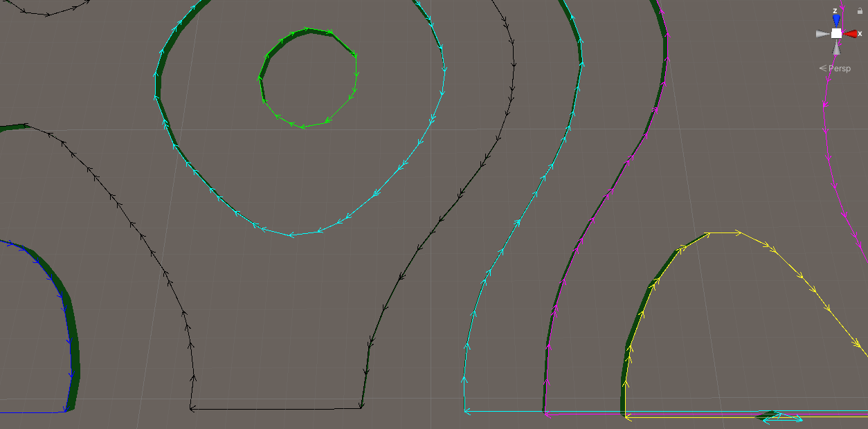Click the white center cube of the gizmo
Image resolution: width=868 pixels, height=429 pixels.
pyautogui.click(x=836, y=33)
